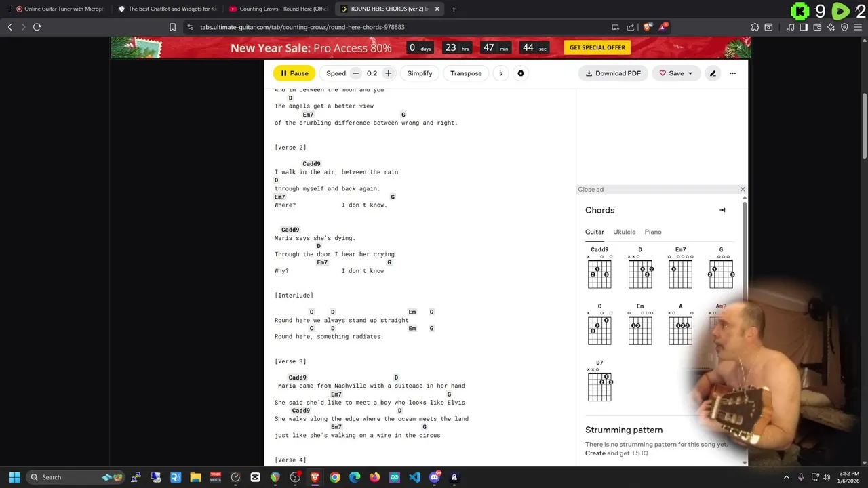Click the ultimate-guitar URL address field
Image resolution: width=868 pixels, height=488 pixels.
302,27
